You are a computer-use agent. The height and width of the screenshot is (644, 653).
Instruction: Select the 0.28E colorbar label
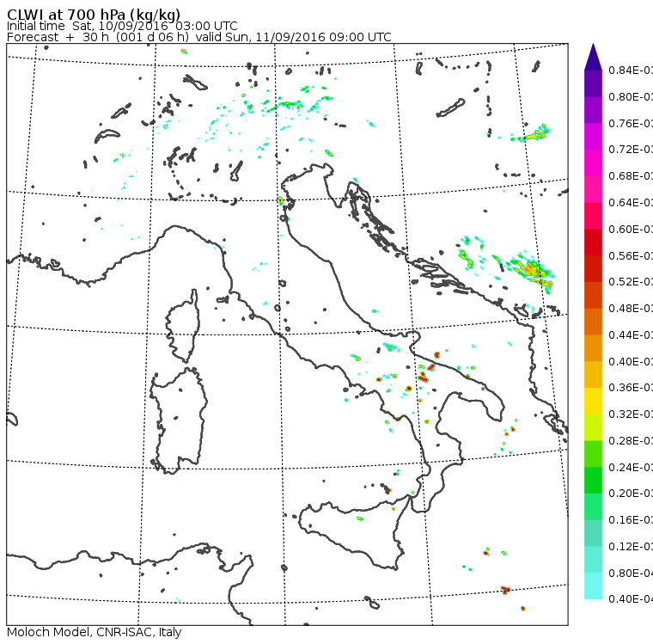(x=631, y=440)
